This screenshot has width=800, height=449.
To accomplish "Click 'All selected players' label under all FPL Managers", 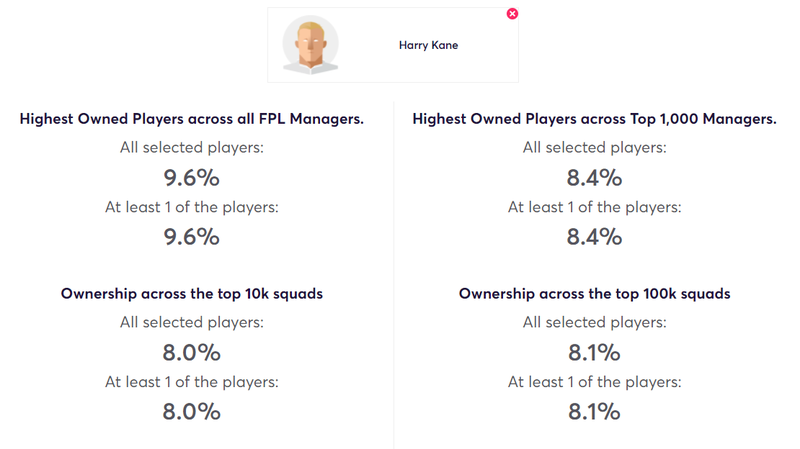I will pos(192,148).
